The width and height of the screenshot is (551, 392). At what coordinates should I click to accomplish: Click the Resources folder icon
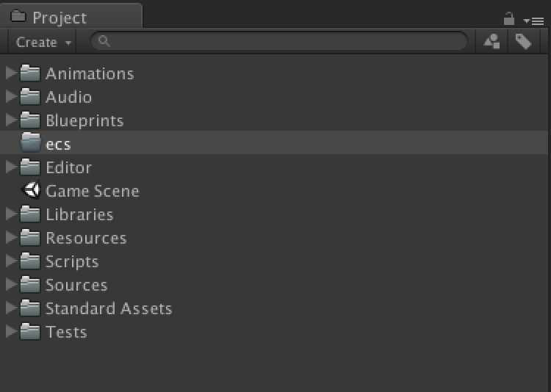click(30, 237)
